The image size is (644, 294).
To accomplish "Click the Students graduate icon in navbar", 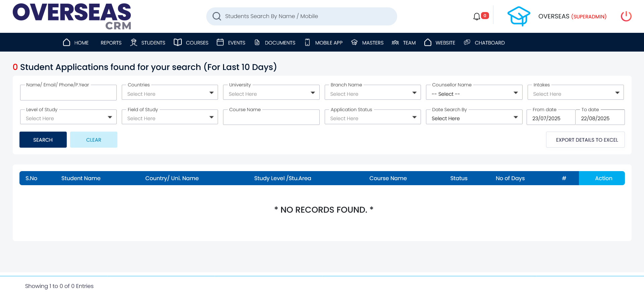I will pos(133,43).
